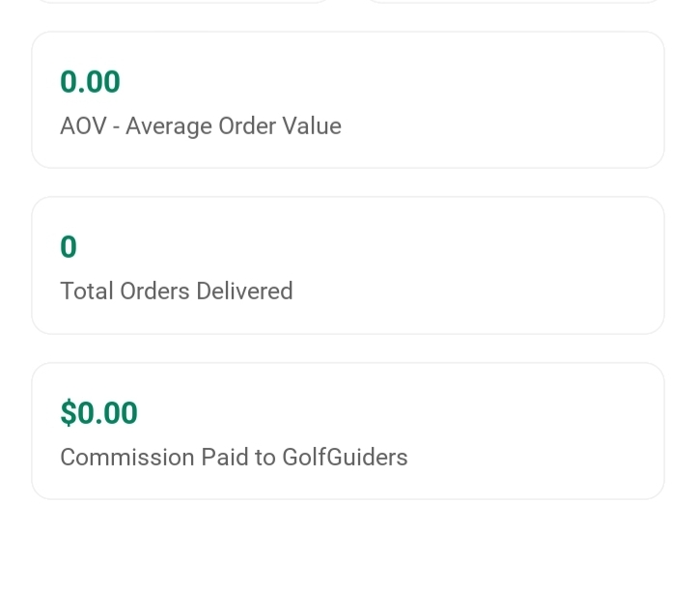Image resolution: width=695 pixels, height=616 pixels.
Task: Click the gap between Total Orders and Commission cards
Action: click(x=347, y=349)
